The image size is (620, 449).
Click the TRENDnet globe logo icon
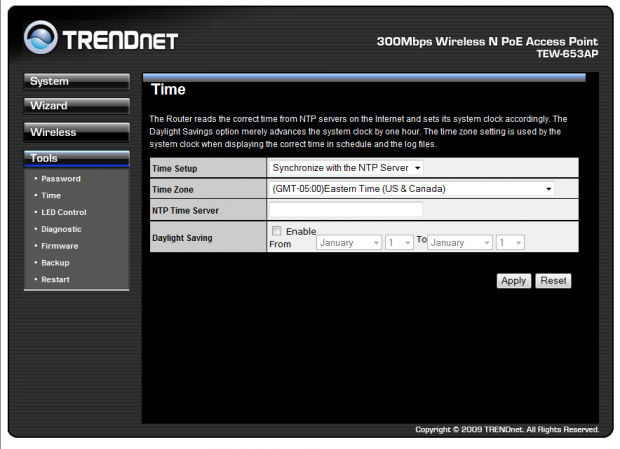[40, 38]
